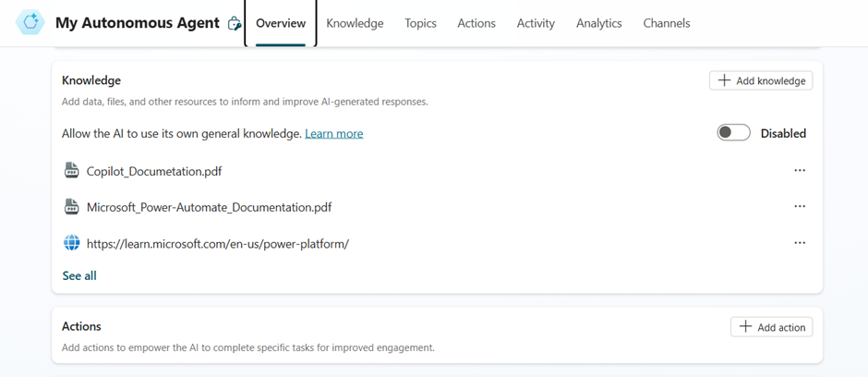Select the Channels tab
This screenshot has width=868, height=377.
tap(666, 23)
